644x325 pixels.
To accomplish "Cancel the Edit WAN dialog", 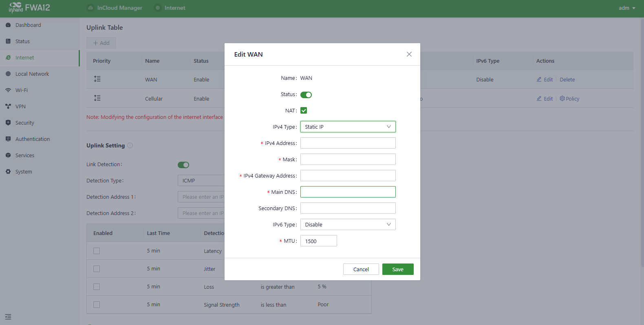I will pos(361,269).
